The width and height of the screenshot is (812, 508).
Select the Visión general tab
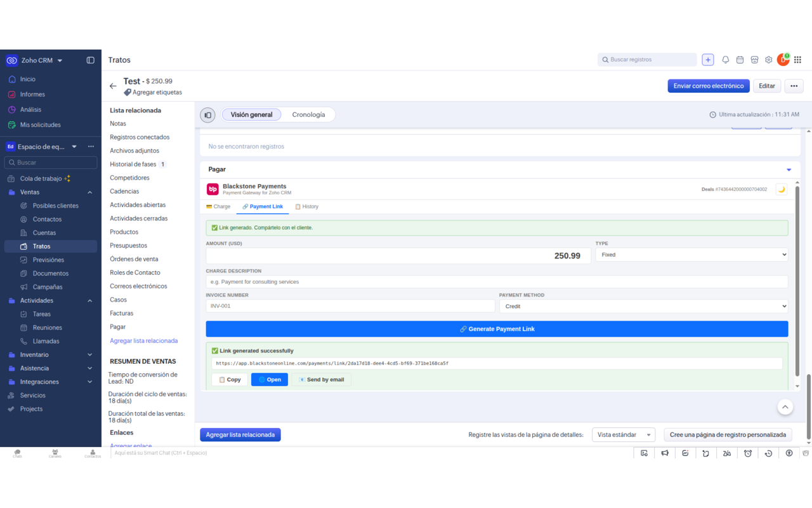(251, 115)
